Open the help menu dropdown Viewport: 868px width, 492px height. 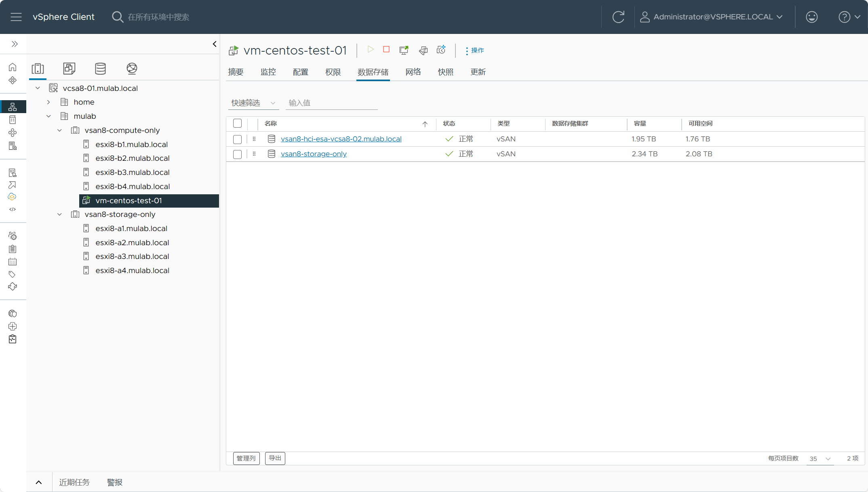tap(849, 17)
